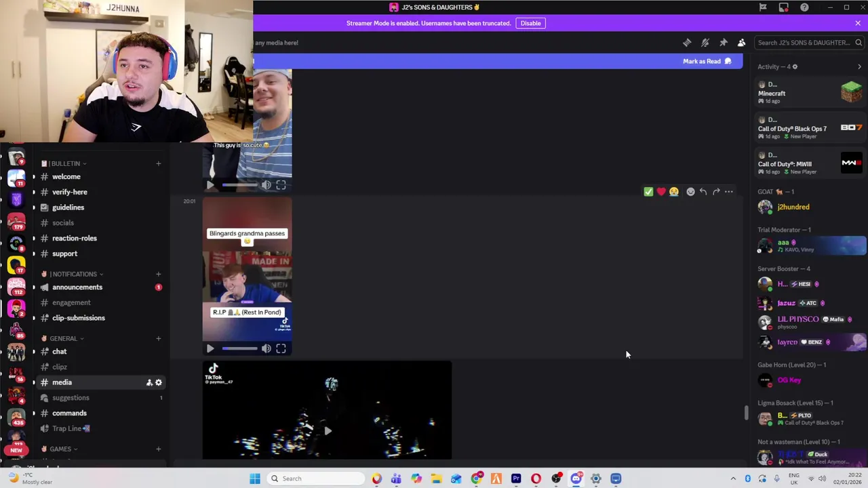Viewport: 868px width, 488px height.
Task: Add red heart reaction to message
Action: (x=661, y=192)
